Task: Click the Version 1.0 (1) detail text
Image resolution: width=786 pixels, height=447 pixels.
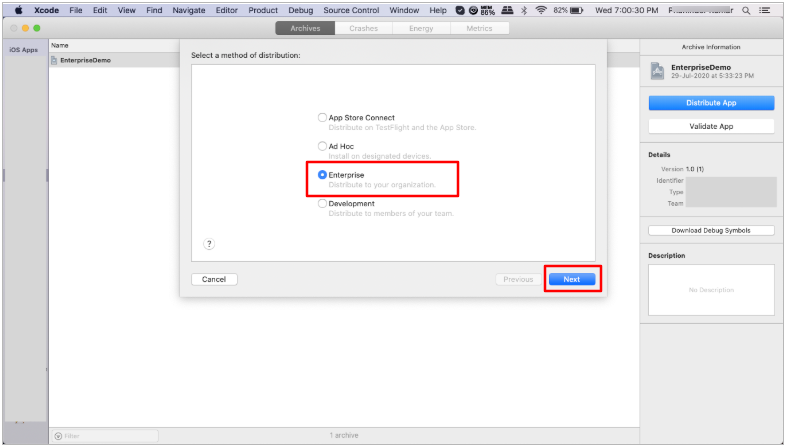Action: 682,169
